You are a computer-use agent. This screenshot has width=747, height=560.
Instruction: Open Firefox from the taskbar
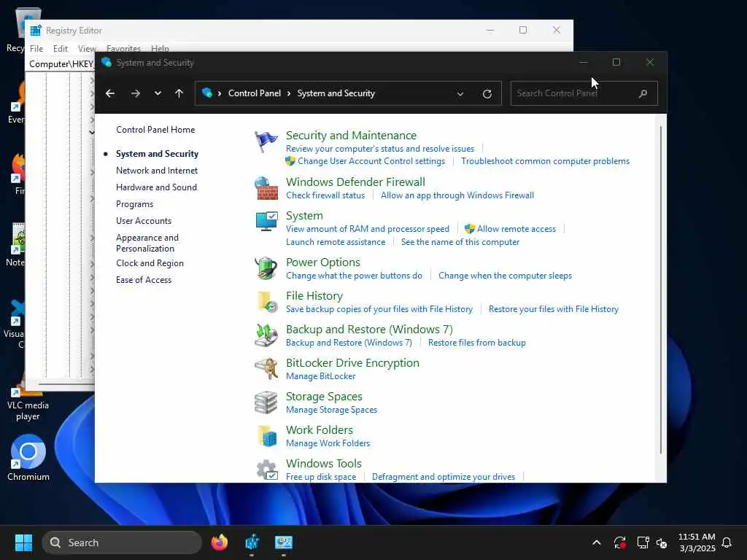pos(220,542)
